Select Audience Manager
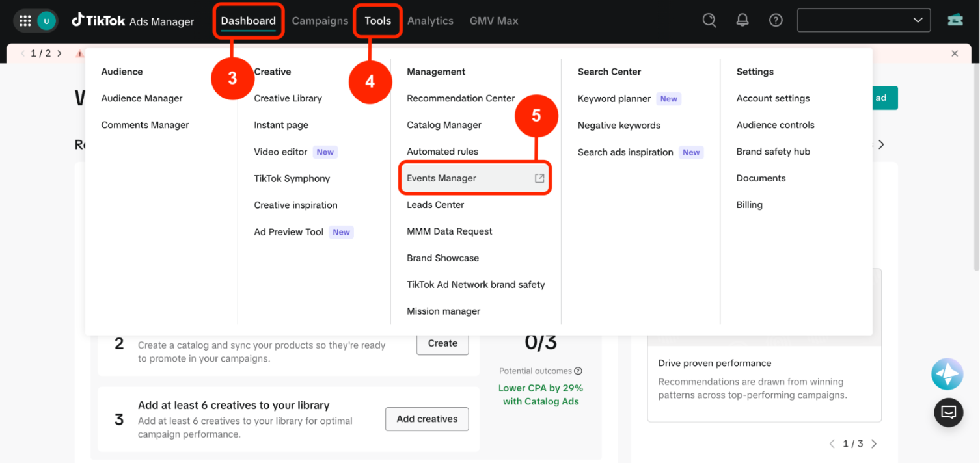980x463 pixels. 142,98
